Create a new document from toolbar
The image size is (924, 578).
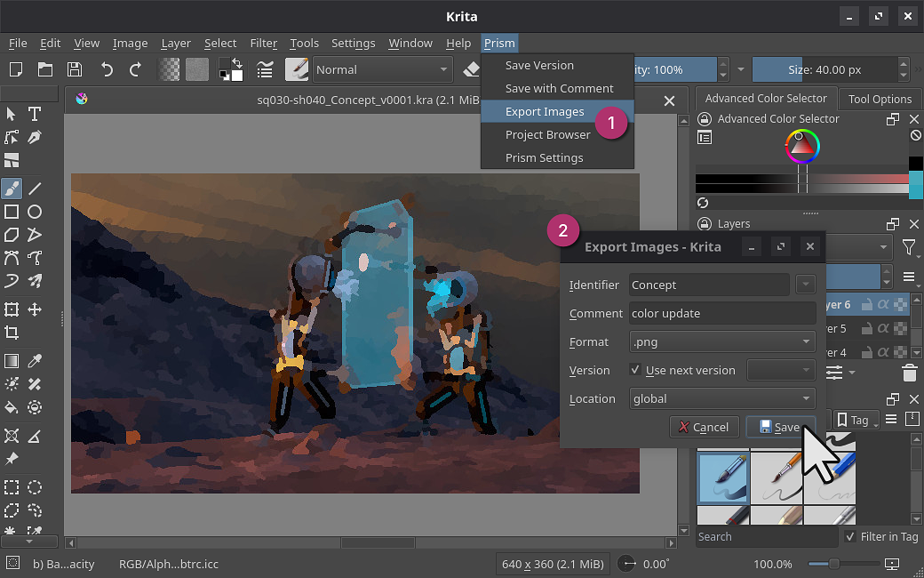click(x=16, y=69)
